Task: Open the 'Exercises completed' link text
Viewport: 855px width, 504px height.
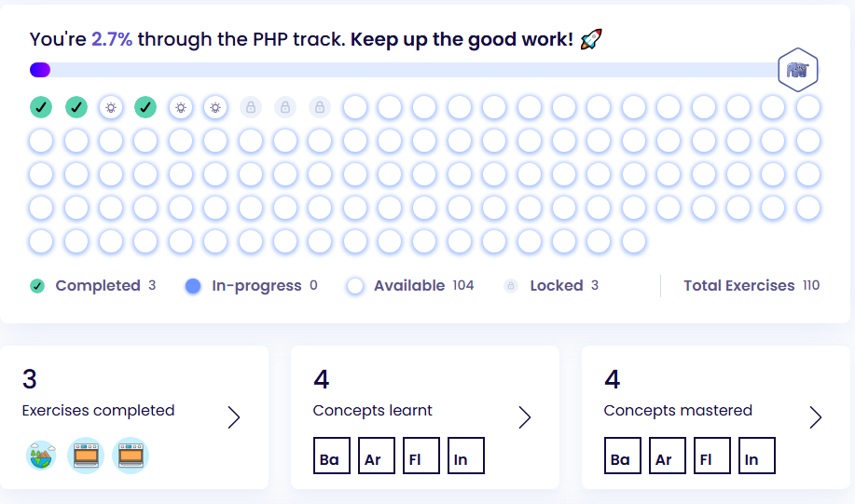Action: [x=98, y=410]
